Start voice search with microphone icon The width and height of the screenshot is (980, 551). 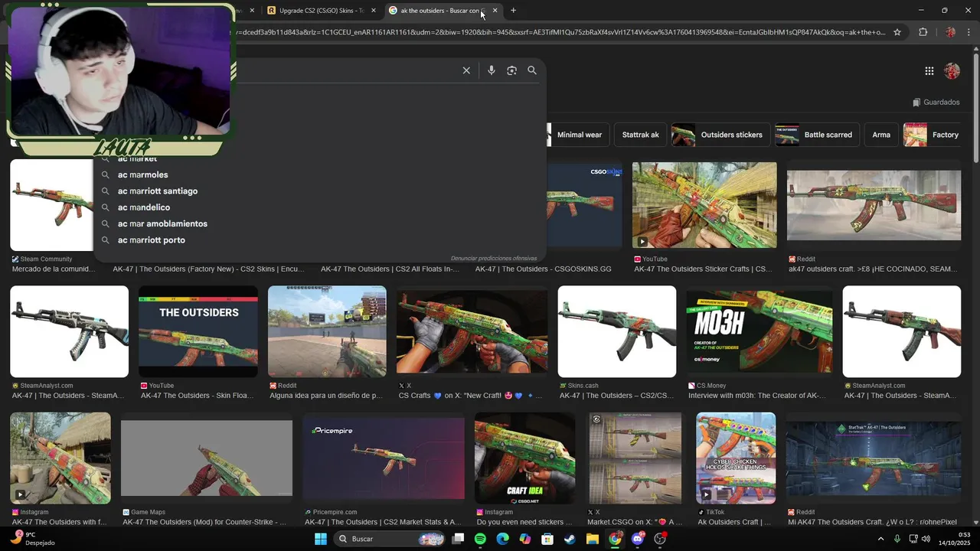coord(492,70)
